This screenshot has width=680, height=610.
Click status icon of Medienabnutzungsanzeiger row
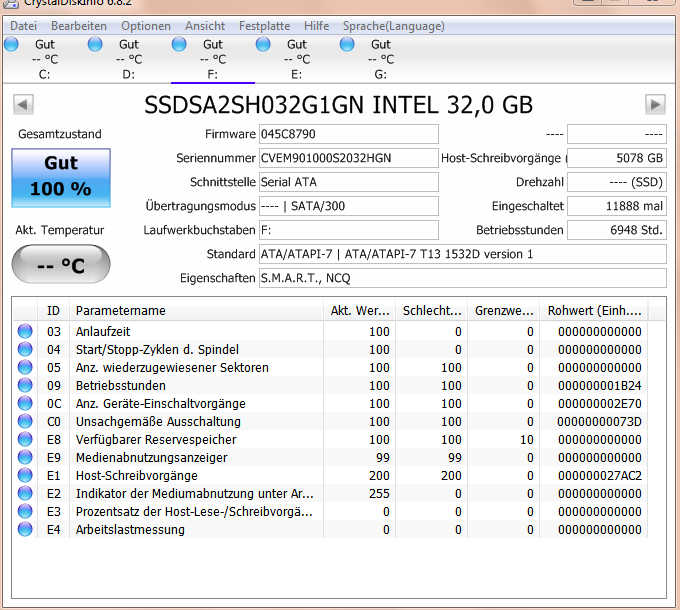25,457
